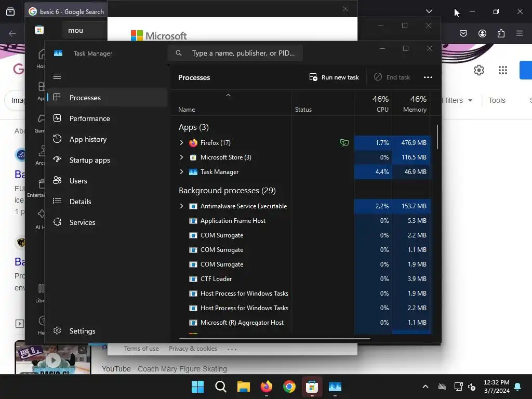Click the Privacy & cookies link
This screenshot has height=399, width=532.
[x=193, y=349]
